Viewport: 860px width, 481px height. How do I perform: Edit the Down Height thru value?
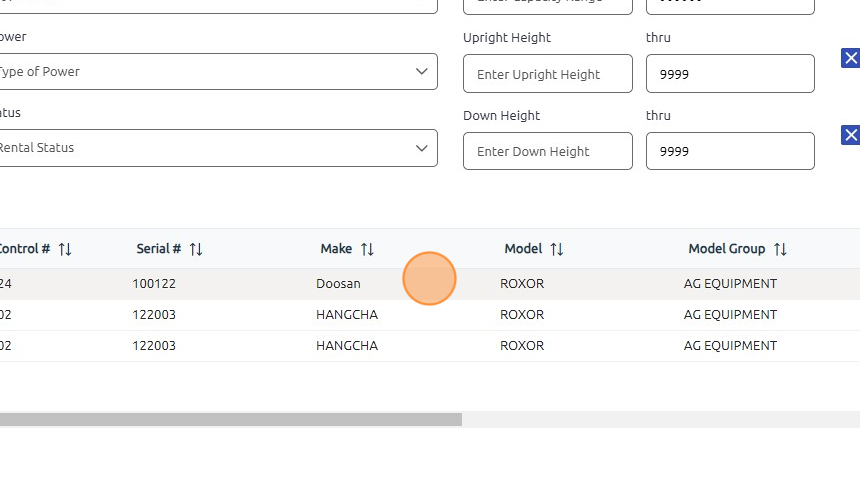coord(730,151)
